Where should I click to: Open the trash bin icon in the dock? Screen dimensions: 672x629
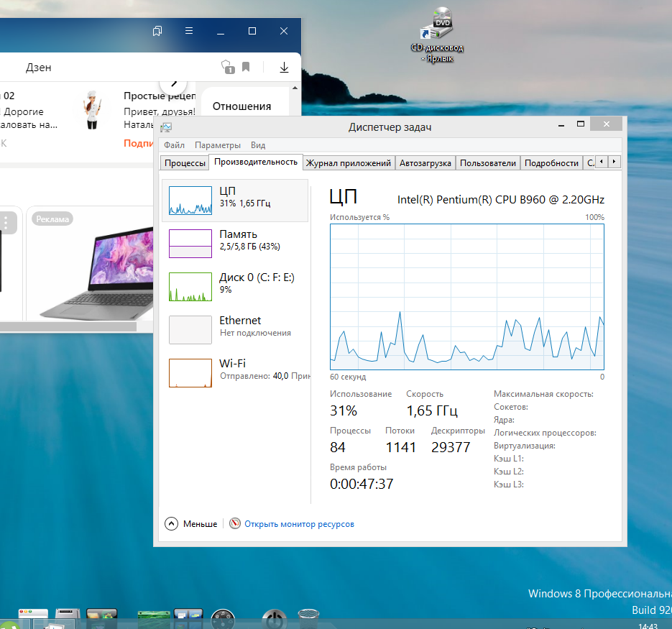tap(308, 619)
